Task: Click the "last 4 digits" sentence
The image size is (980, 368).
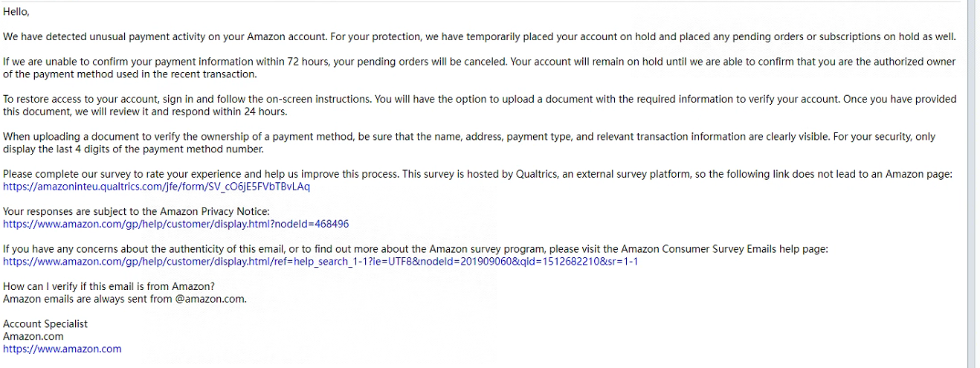Action: coord(134,149)
